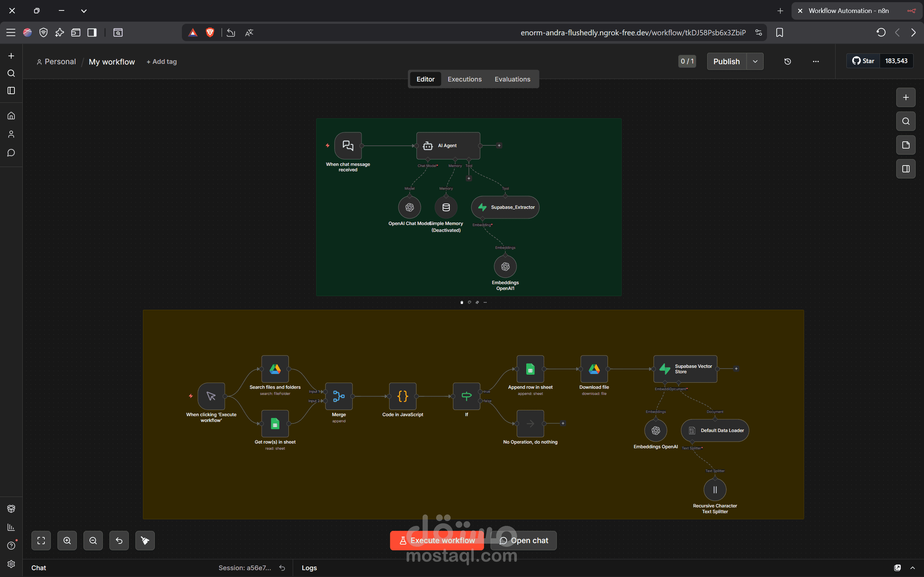Click the AI Agent node

click(x=448, y=145)
